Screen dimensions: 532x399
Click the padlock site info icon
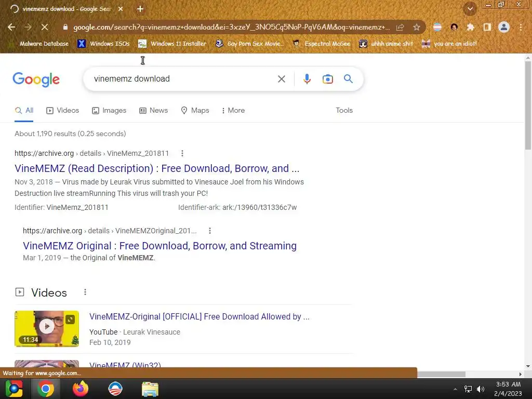click(x=65, y=27)
